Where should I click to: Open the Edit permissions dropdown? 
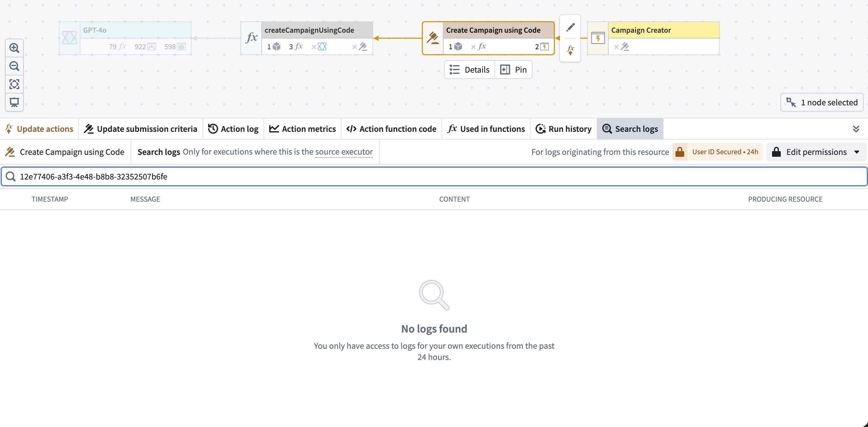816,152
